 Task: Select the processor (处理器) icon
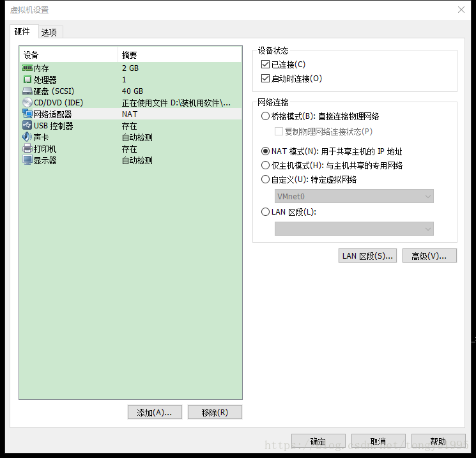pos(27,79)
